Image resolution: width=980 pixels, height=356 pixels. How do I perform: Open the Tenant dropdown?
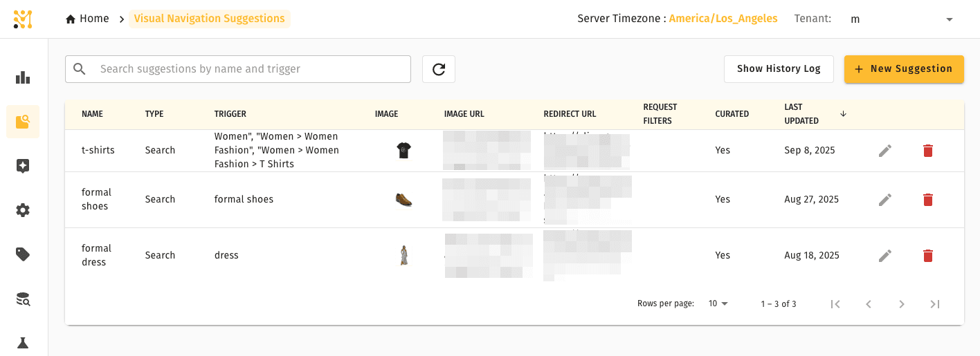902,19
